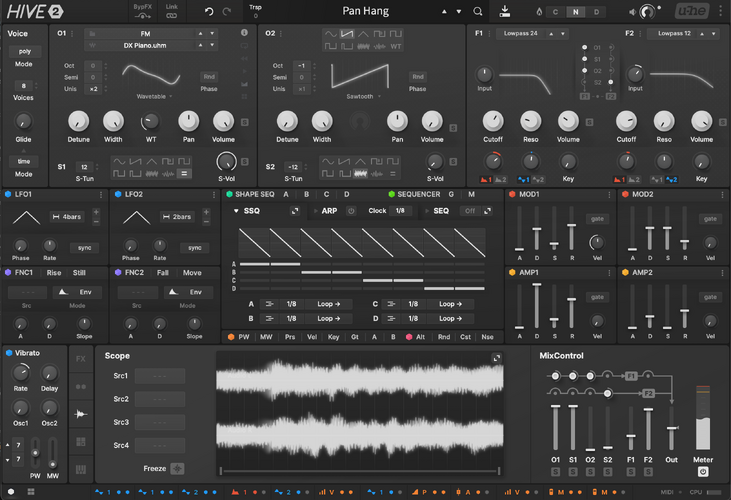This screenshot has height=500, width=731.
Task: Toggle MOD1 gate button
Action: (x=597, y=219)
